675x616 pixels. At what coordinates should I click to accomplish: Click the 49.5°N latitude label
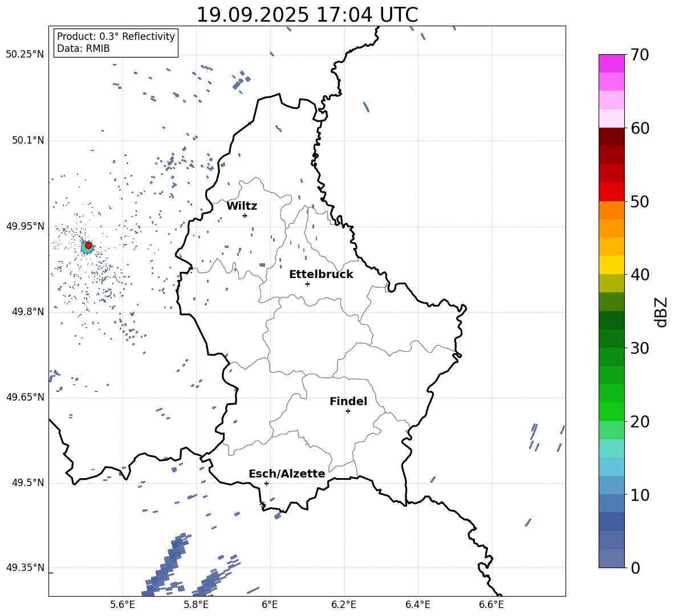(x=28, y=483)
